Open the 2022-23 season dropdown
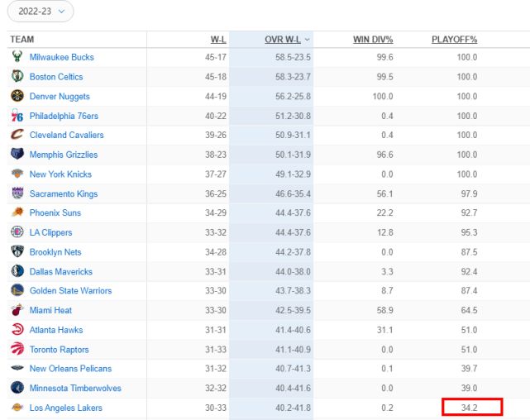Screen dimensions: 530x420 pos(41,11)
